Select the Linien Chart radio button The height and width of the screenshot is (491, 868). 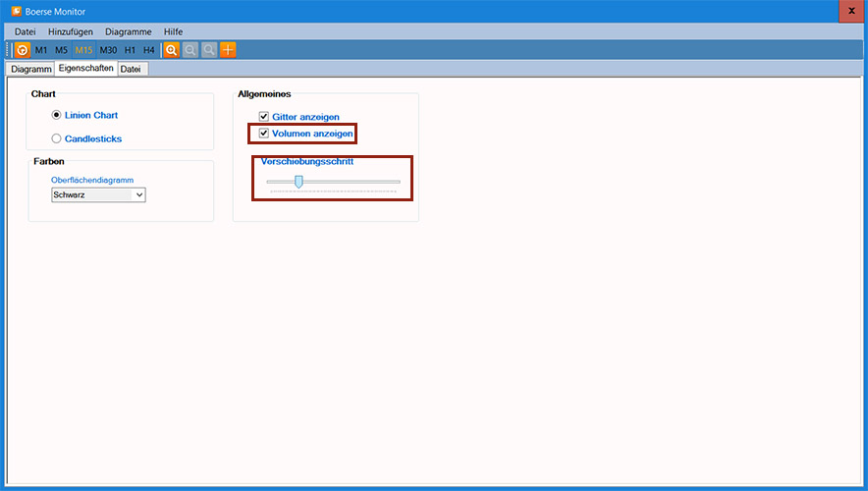tap(57, 116)
